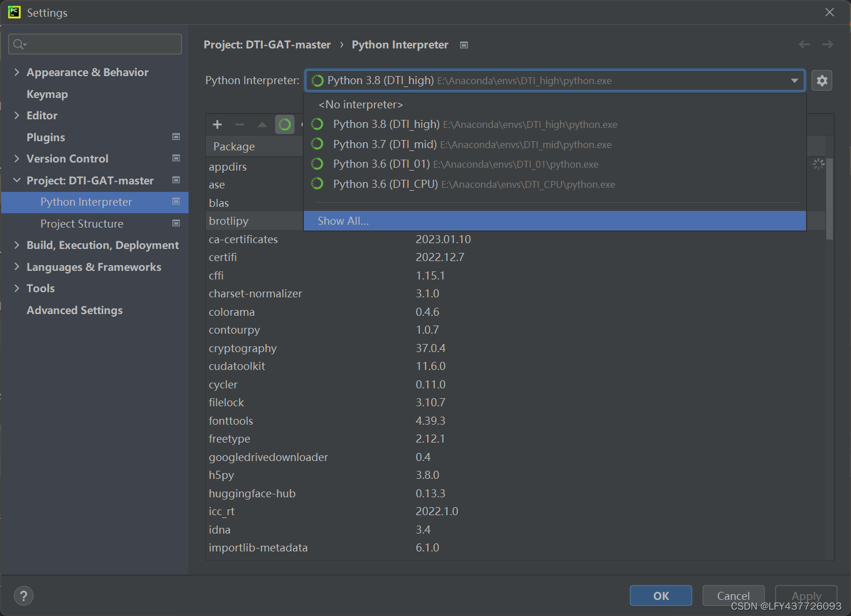Click the Cancel button
Viewport: 851px width, 616px height.
(x=733, y=596)
